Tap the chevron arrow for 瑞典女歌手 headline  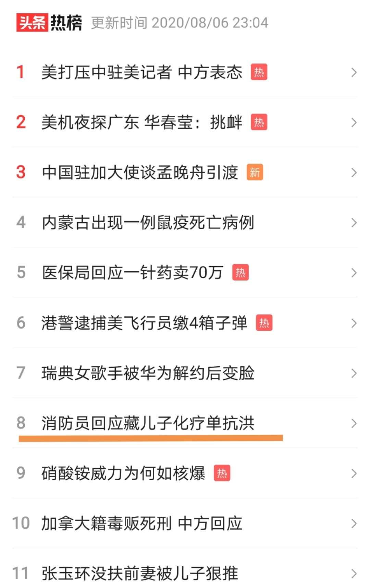[x=354, y=373]
